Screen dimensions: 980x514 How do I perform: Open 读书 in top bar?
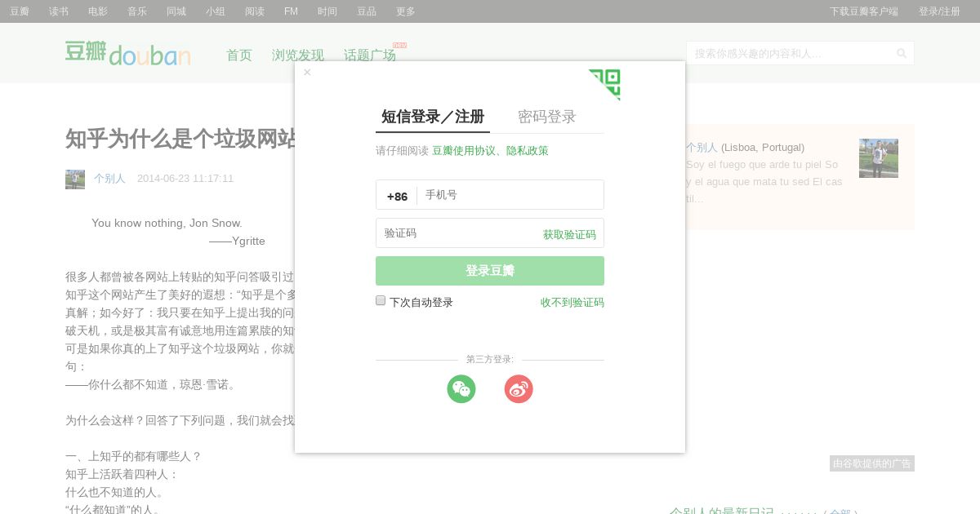(x=59, y=11)
